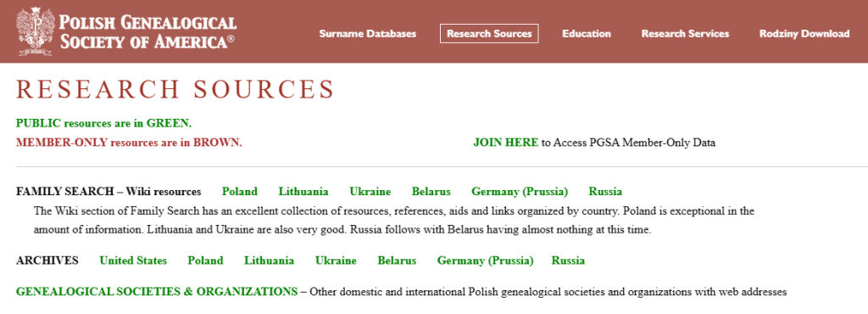Image resolution: width=868 pixels, height=314 pixels.
Task: Open Genealogical Societies & Organizations link
Action: (x=157, y=291)
